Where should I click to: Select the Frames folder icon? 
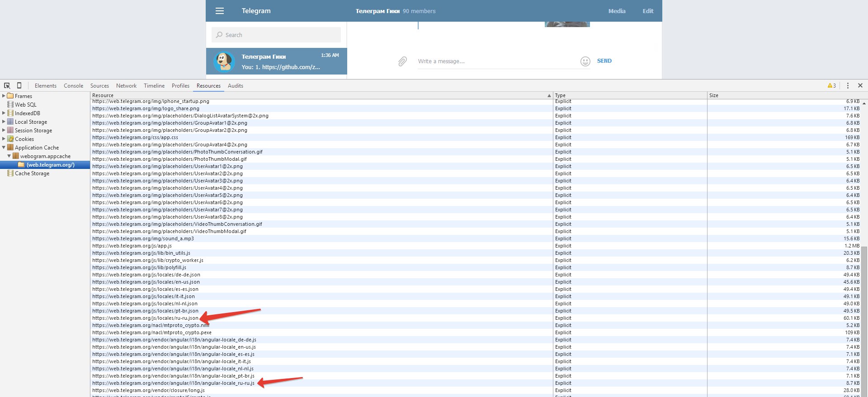10,96
